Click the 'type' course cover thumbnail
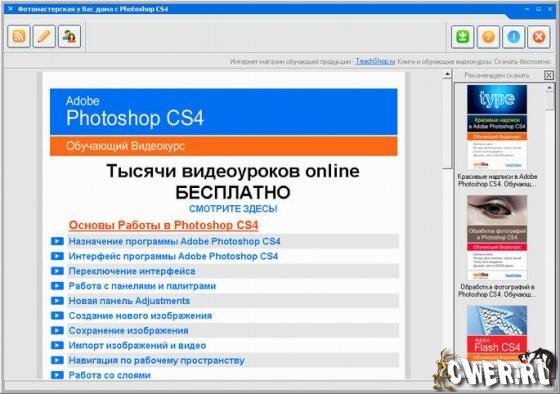The width and height of the screenshot is (560, 394). pos(497,127)
